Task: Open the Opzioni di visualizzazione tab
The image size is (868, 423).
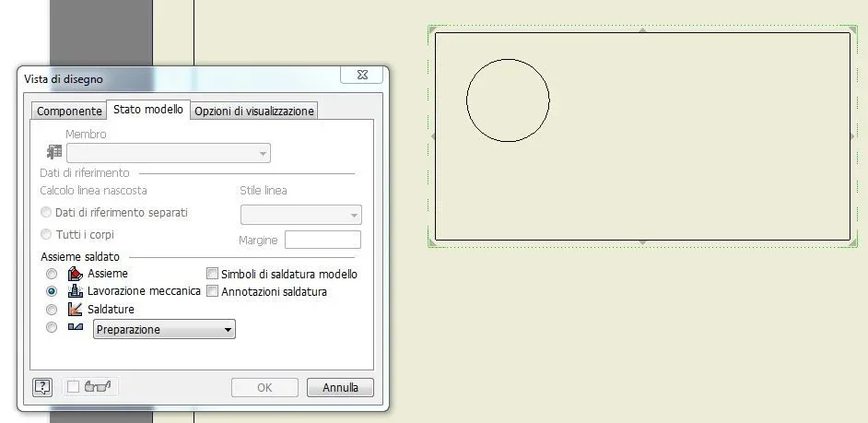Action: [x=254, y=111]
